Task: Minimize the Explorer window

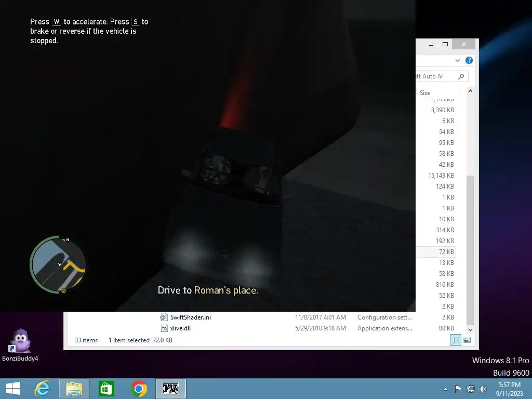Action: tap(431, 45)
